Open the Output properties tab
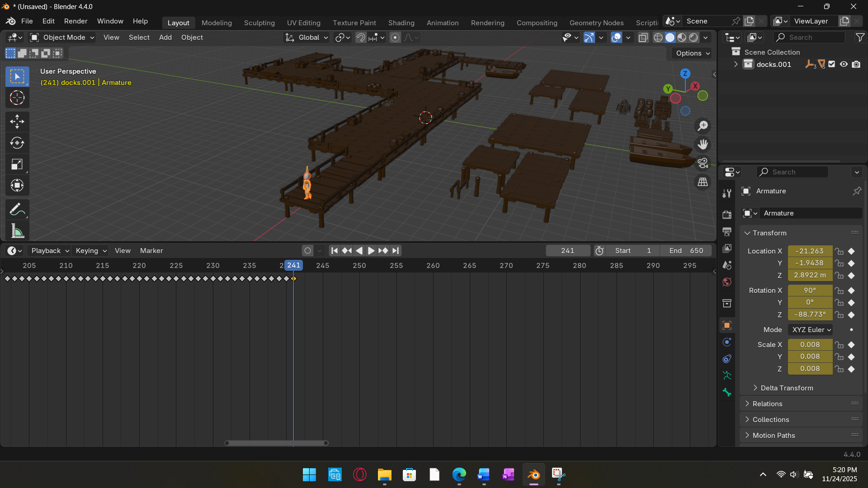The width and height of the screenshot is (868, 488). point(727,232)
